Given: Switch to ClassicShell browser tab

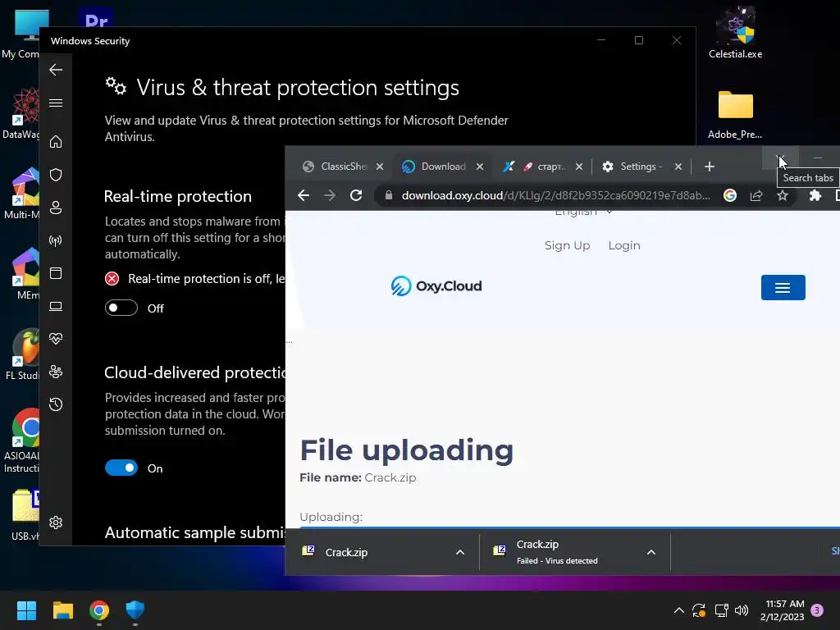Looking at the screenshot, I should click(x=343, y=167).
